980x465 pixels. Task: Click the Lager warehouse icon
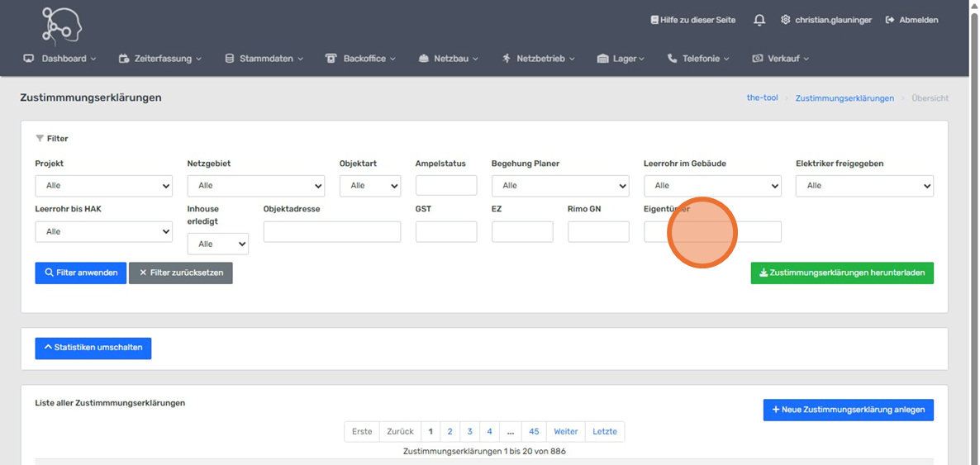(602, 59)
